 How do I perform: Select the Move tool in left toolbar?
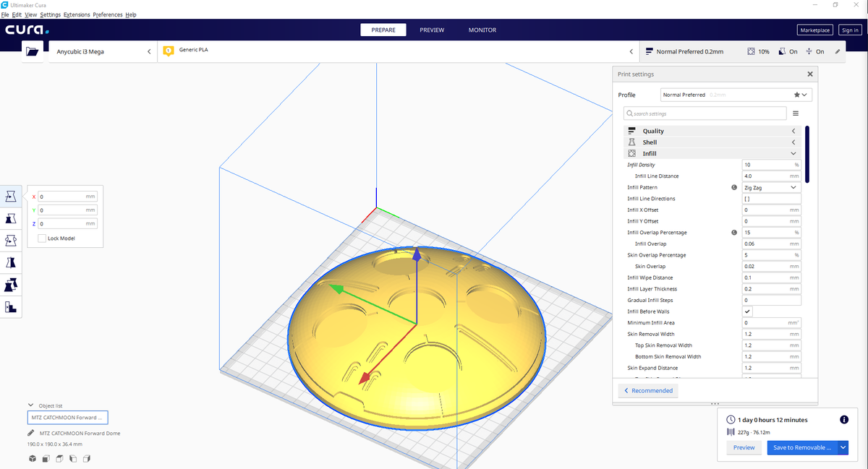coord(11,197)
